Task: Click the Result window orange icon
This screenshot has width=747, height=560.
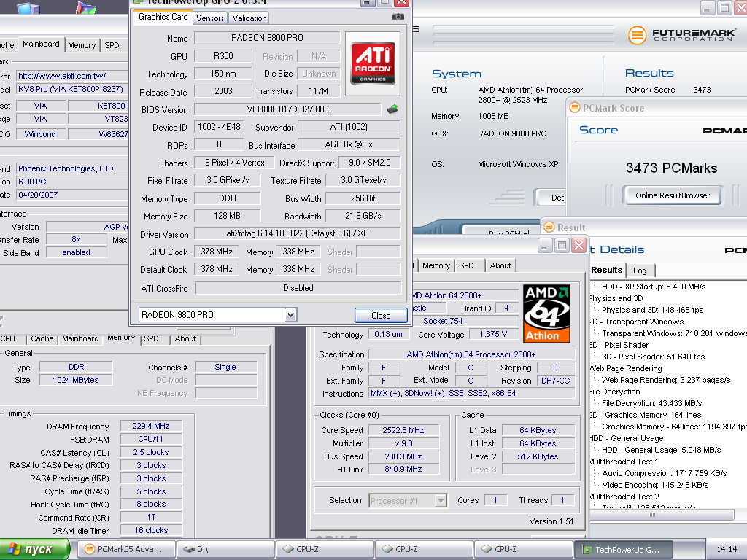Action: click(549, 227)
